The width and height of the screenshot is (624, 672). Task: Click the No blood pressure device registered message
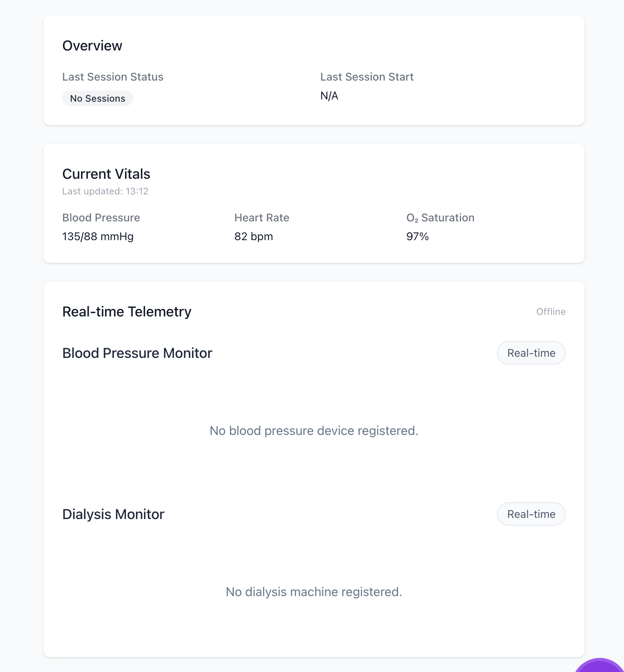coord(314,431)
